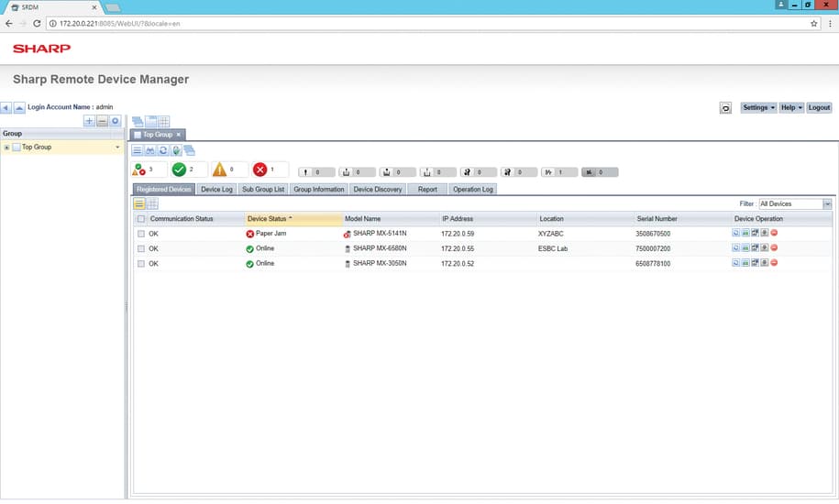Tick the checkbox for the SHARP MX-5141N row

140,234
